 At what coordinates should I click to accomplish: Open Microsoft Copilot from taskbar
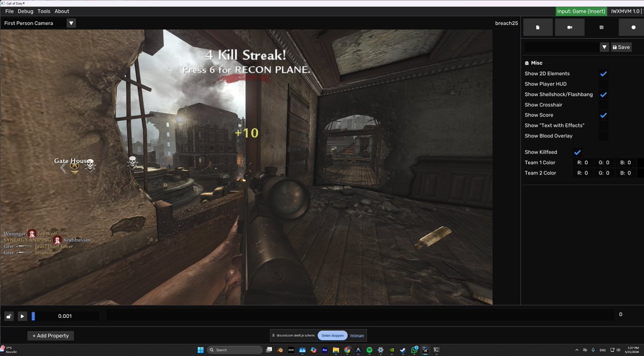pos(313,350)
